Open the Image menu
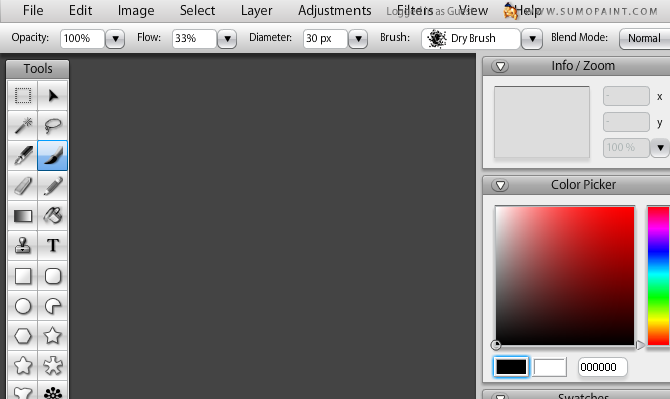 click(x=136, y=10)
